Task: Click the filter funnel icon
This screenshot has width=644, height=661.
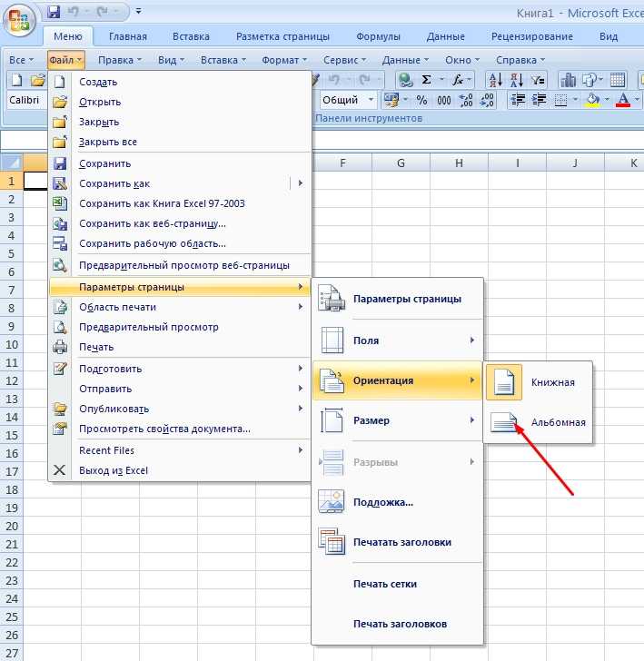Action: 538,80
